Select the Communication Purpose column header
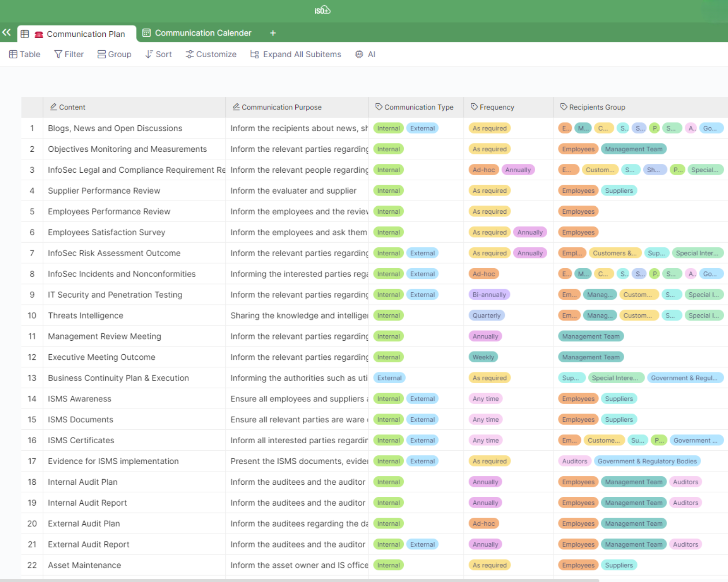This screenshot has width=728, height=582. click(281, 107)
